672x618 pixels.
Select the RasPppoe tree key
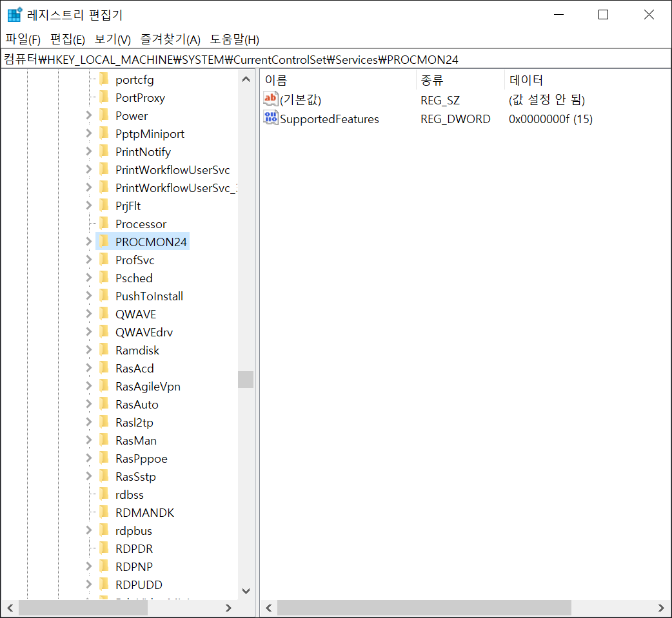point(141,459)
